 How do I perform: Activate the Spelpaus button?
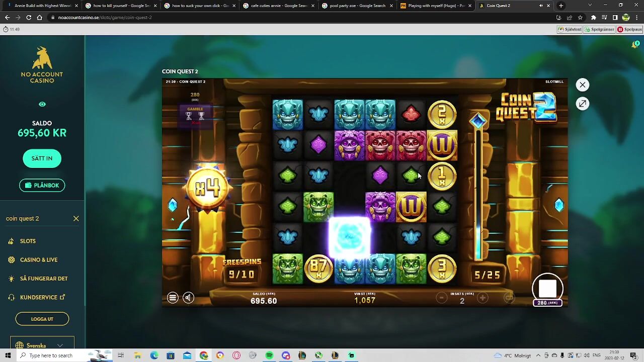[x=629, y=29]
